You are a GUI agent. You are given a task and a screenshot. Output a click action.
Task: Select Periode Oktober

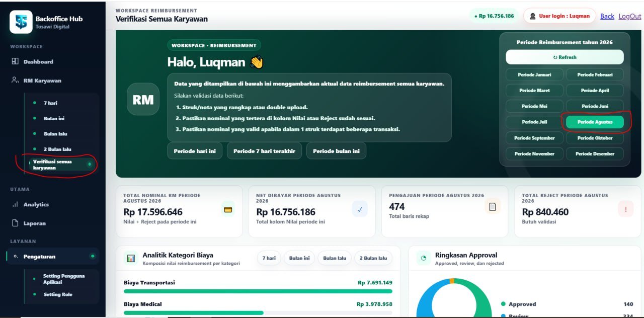(595, 138)
